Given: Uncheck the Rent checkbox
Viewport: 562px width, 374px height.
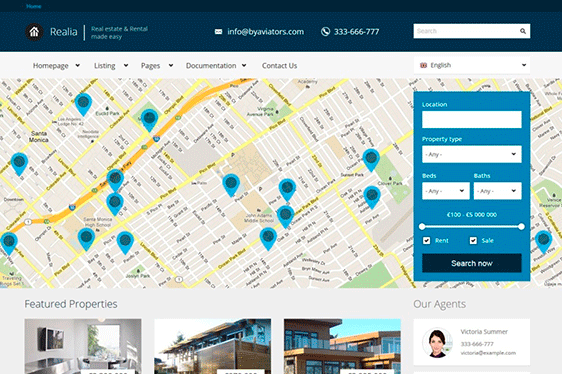Looking at the screenshot, I should (427, 240).
